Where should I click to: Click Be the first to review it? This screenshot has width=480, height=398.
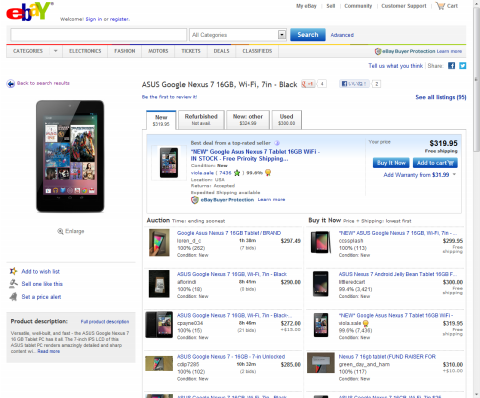coord(169,97)
